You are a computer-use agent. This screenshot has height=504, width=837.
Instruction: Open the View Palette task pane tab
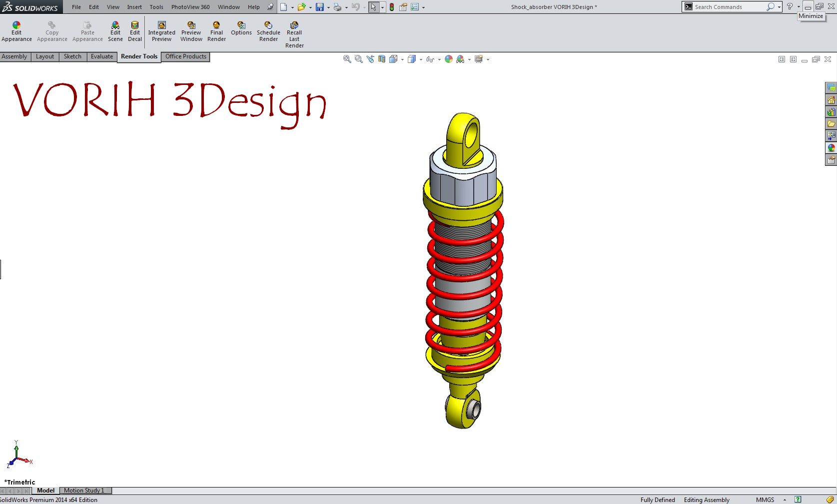[x=831, y=136]
